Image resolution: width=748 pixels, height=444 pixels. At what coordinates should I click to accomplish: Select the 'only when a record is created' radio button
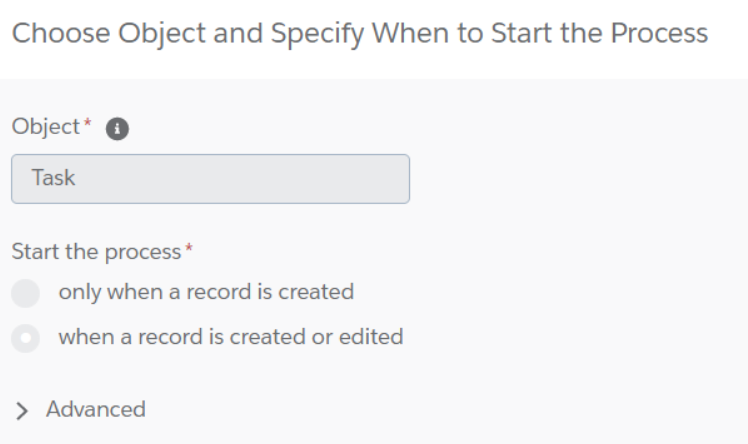click(26, 294)
